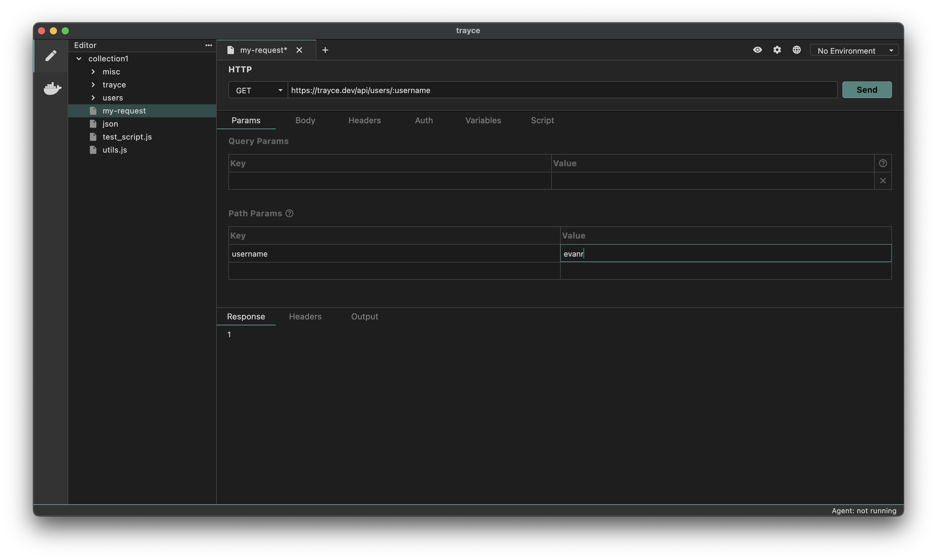This screenshot has width=937, height=560.
Task: Open settings gear icon
Action: click(x=777, y=50)
